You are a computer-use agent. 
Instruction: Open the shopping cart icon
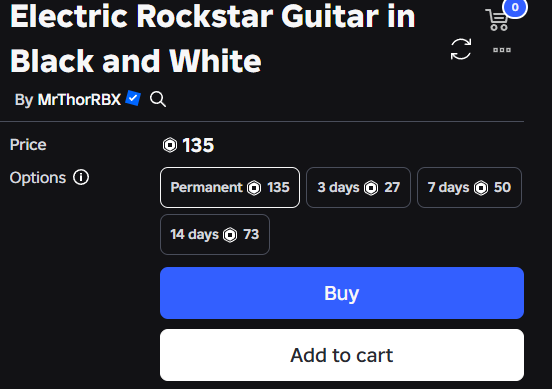[x=497, y=20]
